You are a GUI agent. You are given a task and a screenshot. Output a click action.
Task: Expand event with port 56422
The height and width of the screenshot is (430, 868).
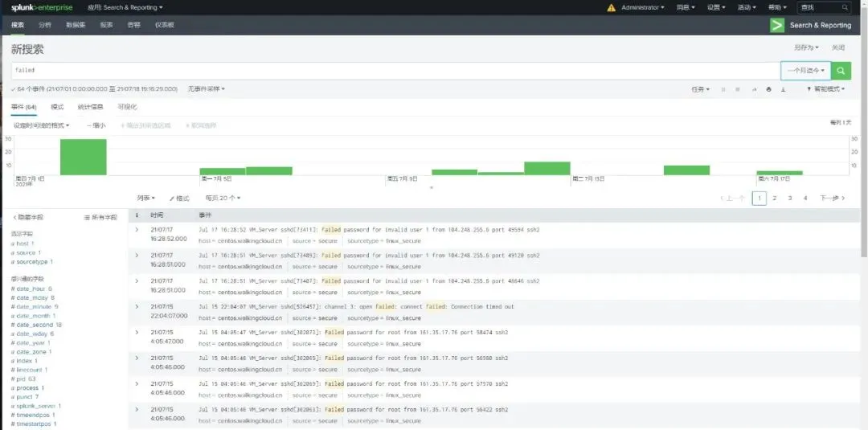pos(137,409)
